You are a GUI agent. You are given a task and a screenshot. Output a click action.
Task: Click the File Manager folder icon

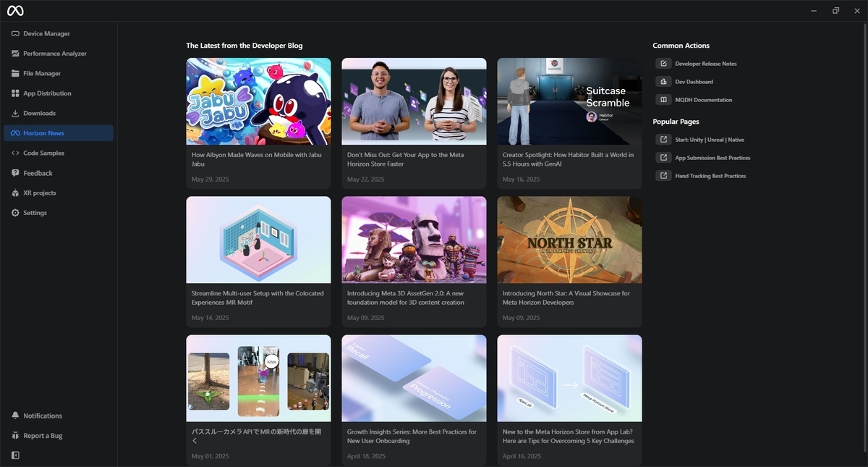pyautogui.click(x=15, y=74)
